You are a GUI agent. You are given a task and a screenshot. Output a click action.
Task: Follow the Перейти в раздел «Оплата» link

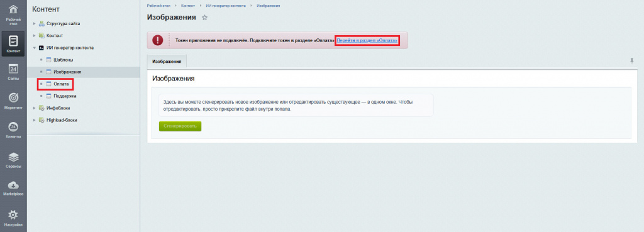[x=367, y=41]
